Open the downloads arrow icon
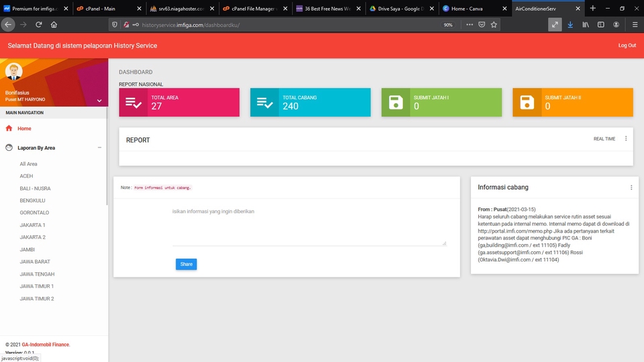The height and width of the screenshot is (362, 644). click(570, 25)
